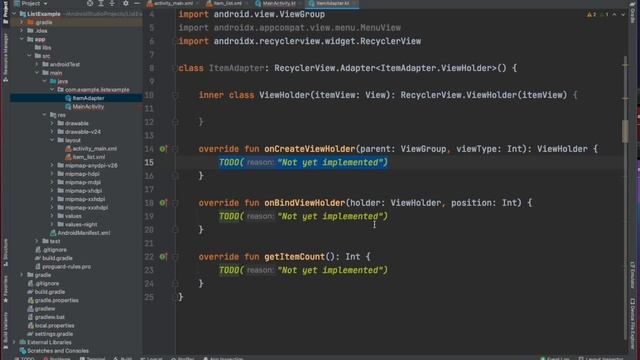Collapse the app module folder

(22, 39)
